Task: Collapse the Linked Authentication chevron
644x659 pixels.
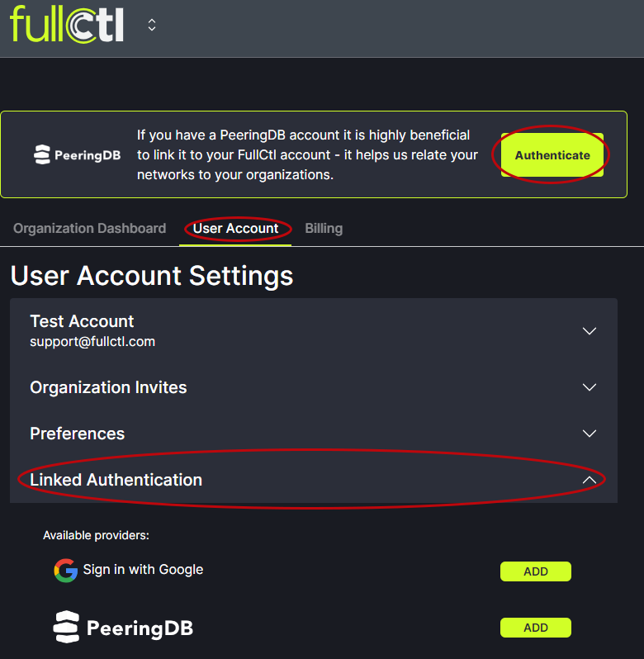Action: click(589, 480)
